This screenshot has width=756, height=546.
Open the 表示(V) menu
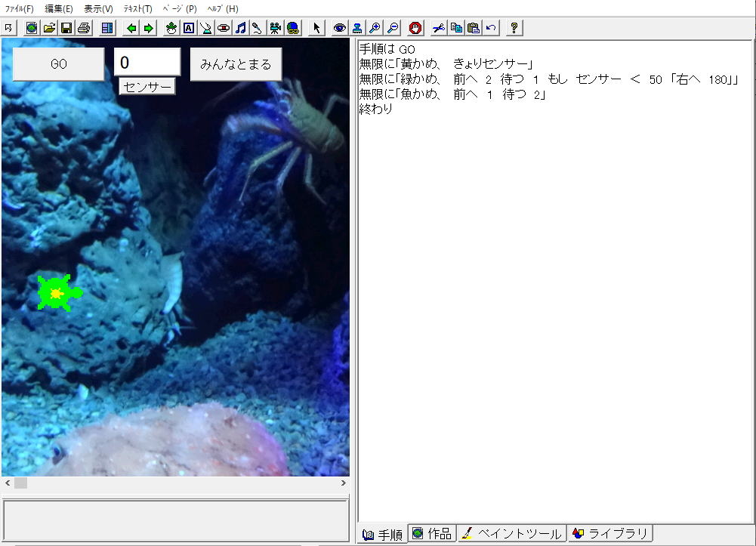pos(98,8)
